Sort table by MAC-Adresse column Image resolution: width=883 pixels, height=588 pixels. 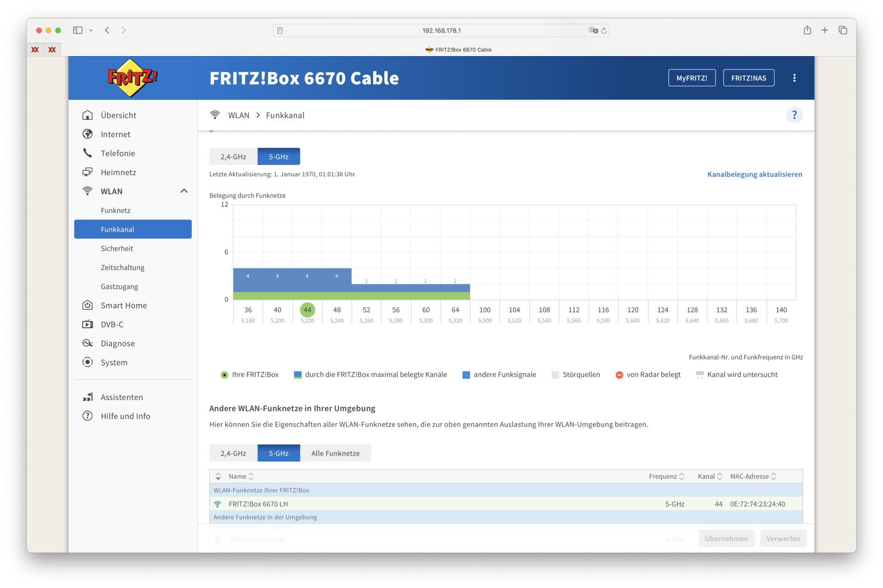pos(753,476)
